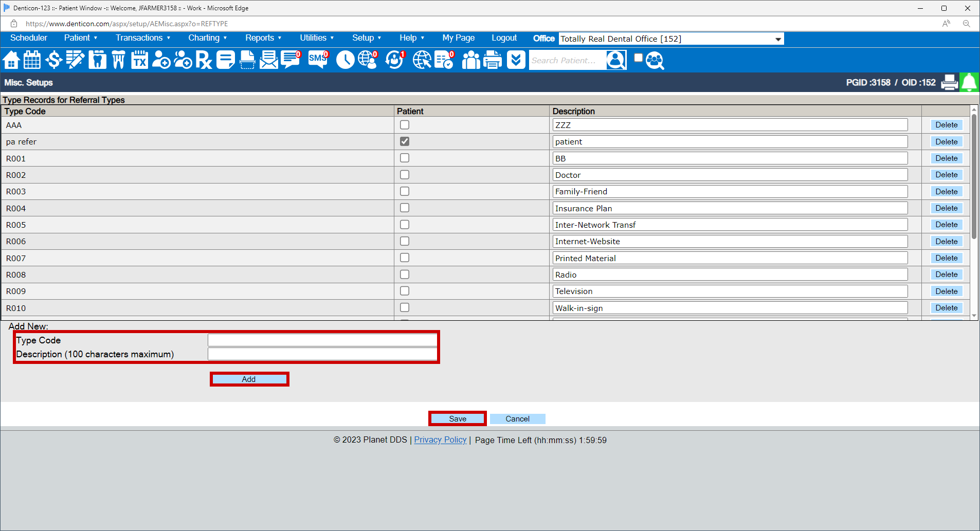Image resolution: width=980 pixels, height=531 pixels.
Task: Uncheck the Patient checkbox for pa refer
Action: pyautogui.click(x=405, y=141)
